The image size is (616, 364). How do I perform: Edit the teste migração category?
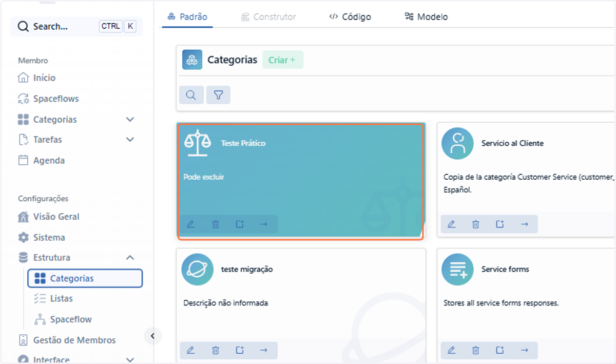(190, 350)
